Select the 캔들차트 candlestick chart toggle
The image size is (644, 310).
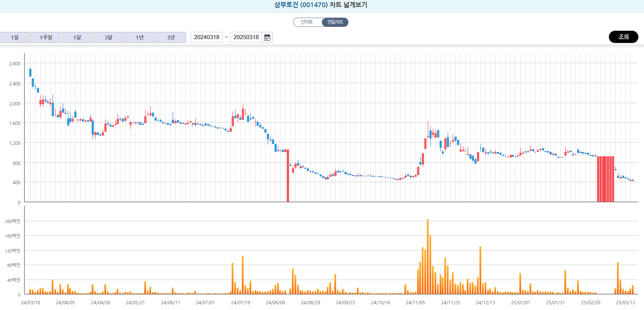click(335, 22)
